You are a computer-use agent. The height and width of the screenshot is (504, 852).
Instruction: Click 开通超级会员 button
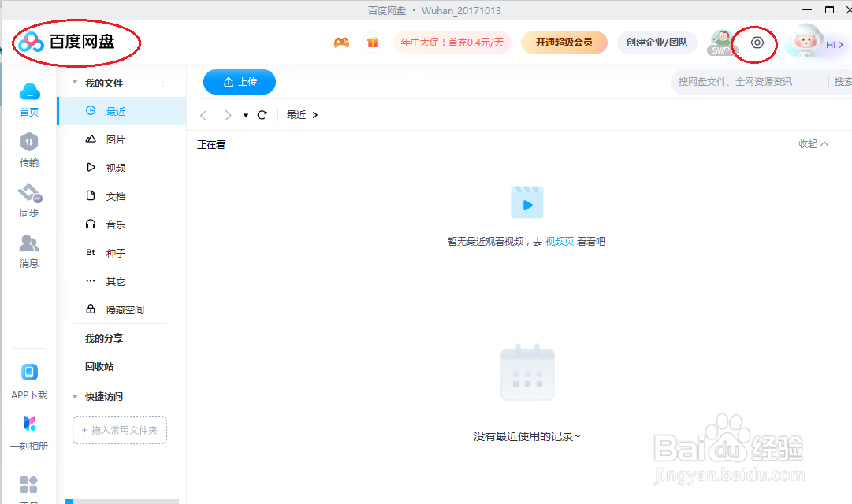tap(564, 43)
